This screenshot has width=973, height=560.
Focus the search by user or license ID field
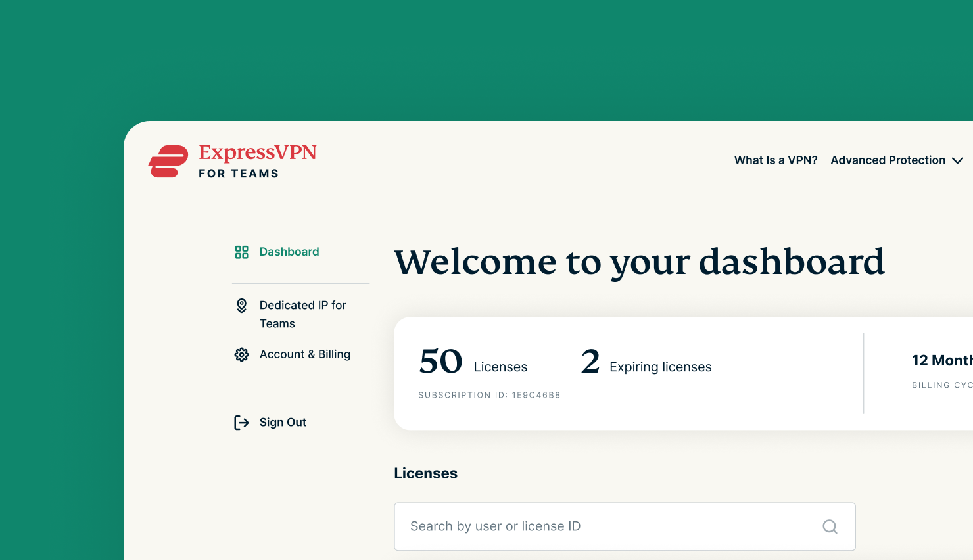click(x=625, y=526)
